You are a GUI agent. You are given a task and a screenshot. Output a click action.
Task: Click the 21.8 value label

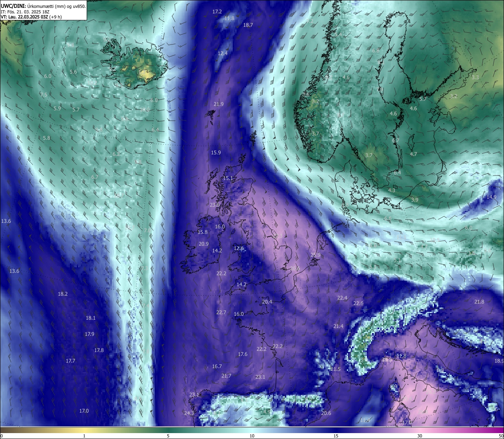(x=479, y=302)
